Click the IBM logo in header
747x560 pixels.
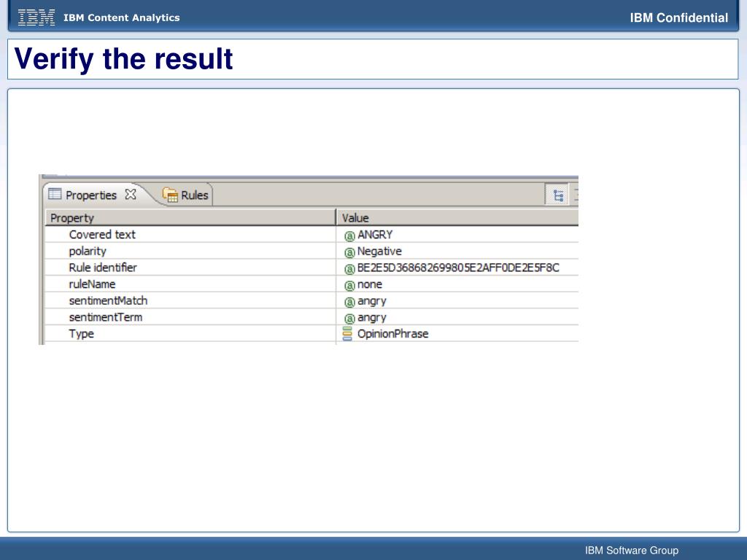click(x=36, y=17)
